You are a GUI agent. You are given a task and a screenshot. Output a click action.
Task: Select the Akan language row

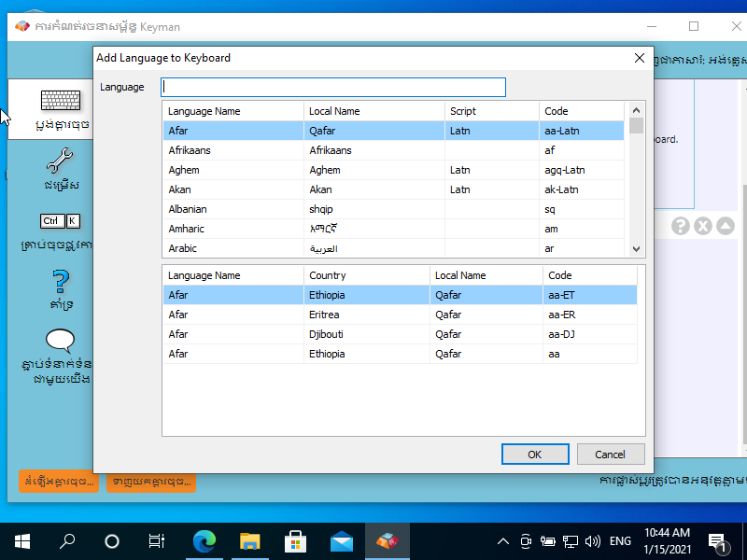(x=393, y=189)
